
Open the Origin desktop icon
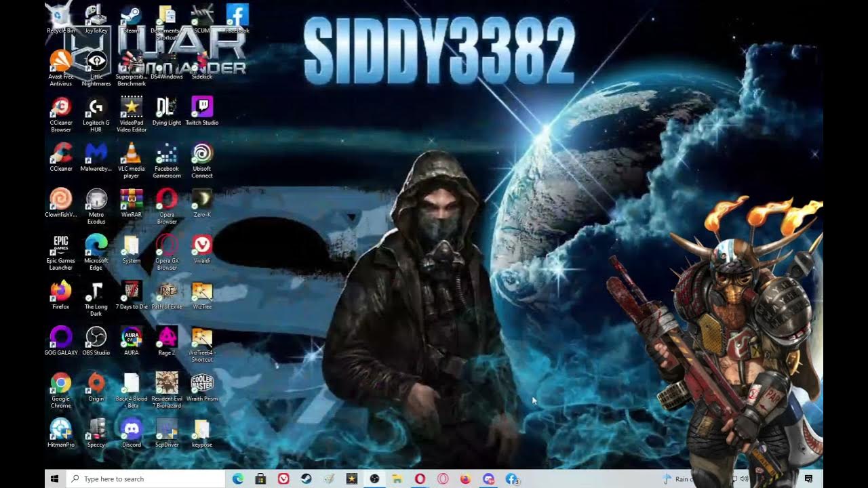click(x=96, y=388)
